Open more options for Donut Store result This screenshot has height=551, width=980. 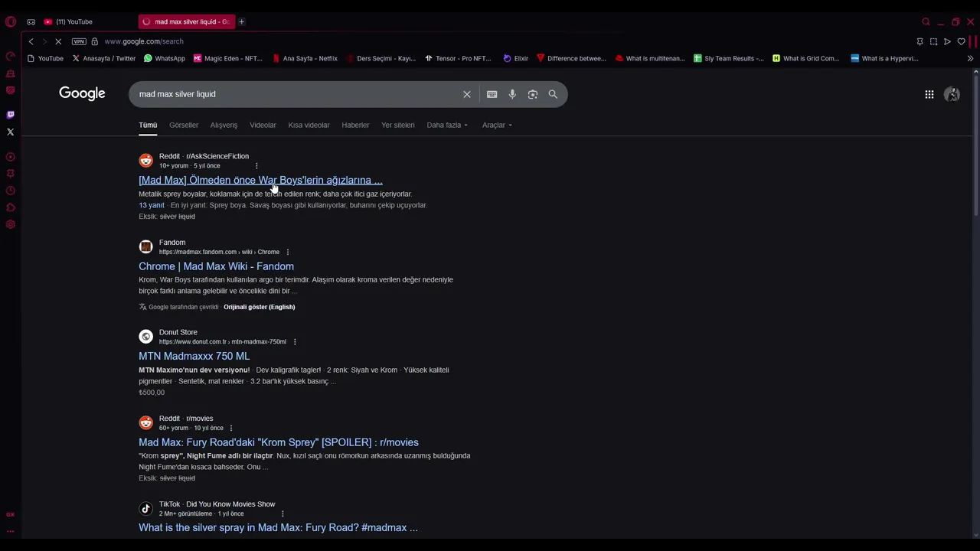pyautogui.click(x=295, y=342)
